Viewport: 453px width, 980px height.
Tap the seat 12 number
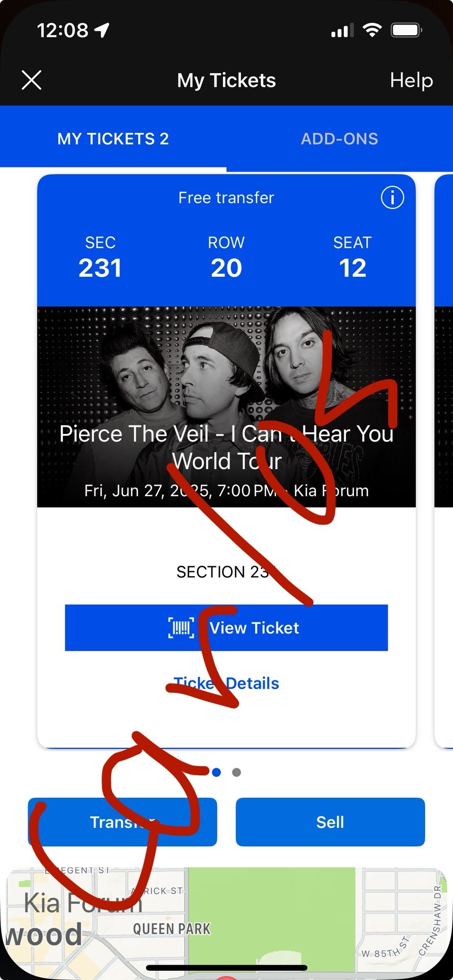point(353,268)
